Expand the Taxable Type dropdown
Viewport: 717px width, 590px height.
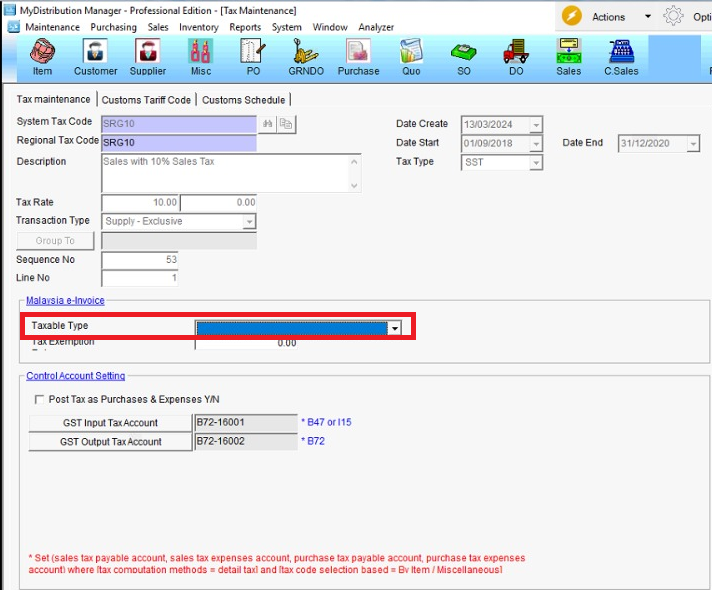point(395,327)
